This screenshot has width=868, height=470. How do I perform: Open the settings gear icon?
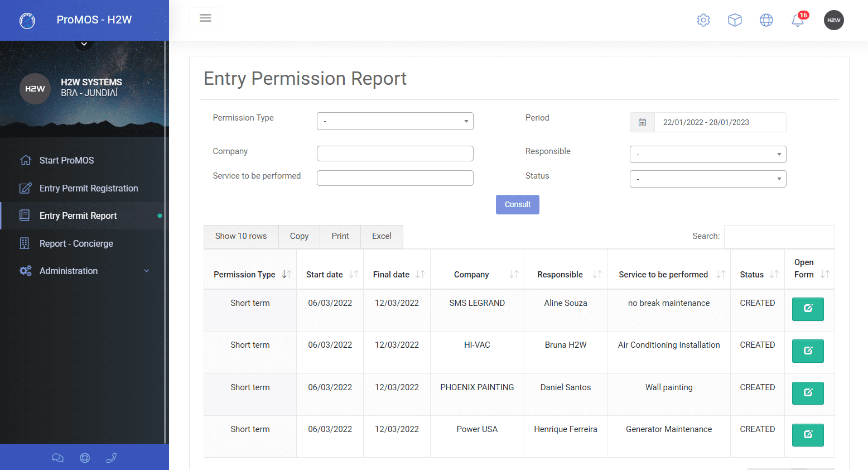(x=703, y=20)
